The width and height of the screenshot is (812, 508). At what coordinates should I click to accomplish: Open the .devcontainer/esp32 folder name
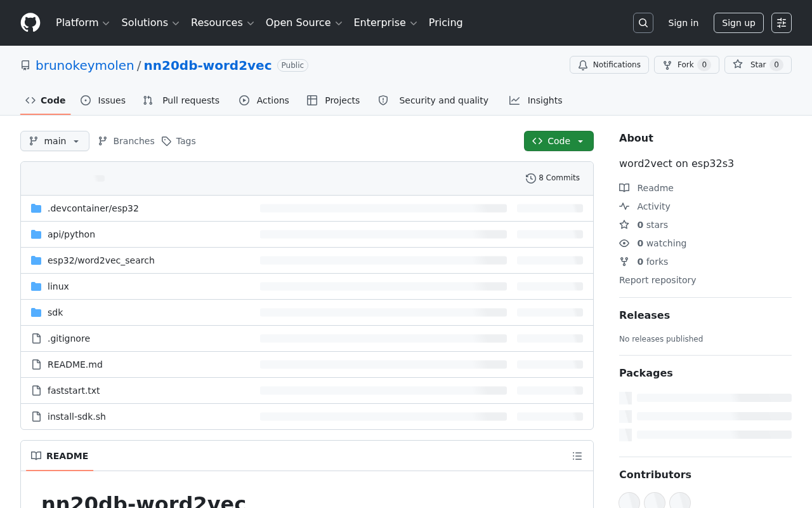(x=93, y=208)
